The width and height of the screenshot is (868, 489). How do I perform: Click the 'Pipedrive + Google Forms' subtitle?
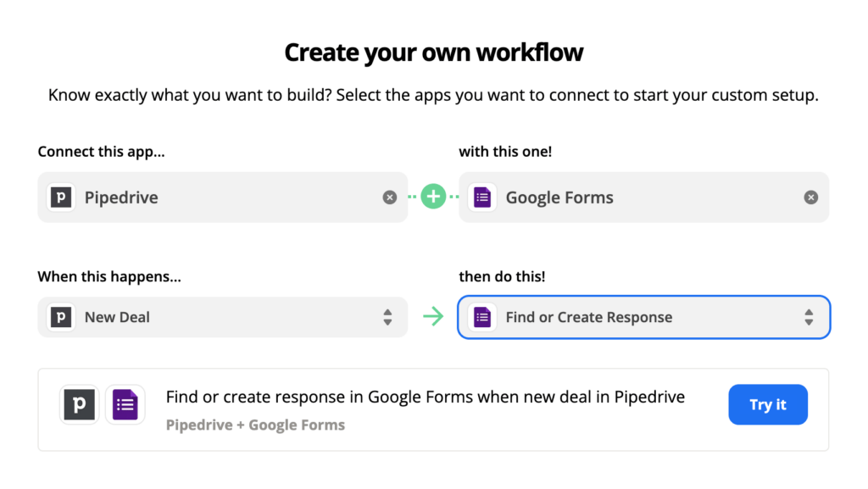(x=255, y=425)
